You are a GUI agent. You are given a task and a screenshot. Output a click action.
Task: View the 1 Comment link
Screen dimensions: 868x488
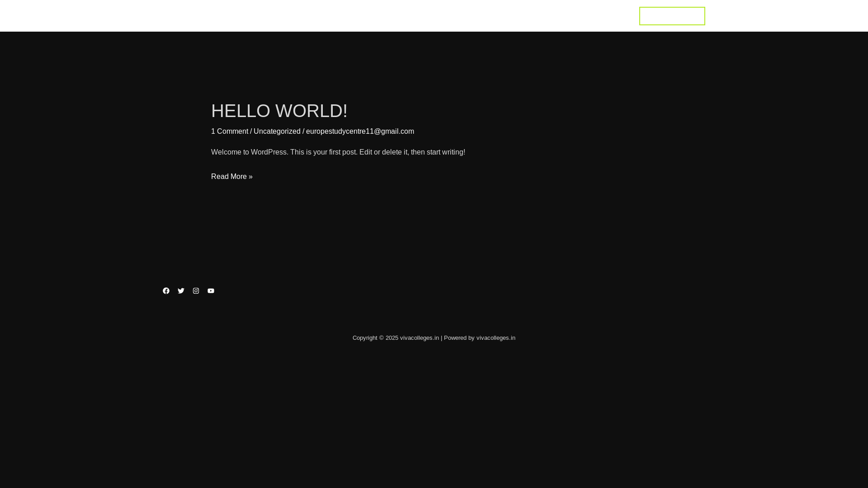click(230, 131)
